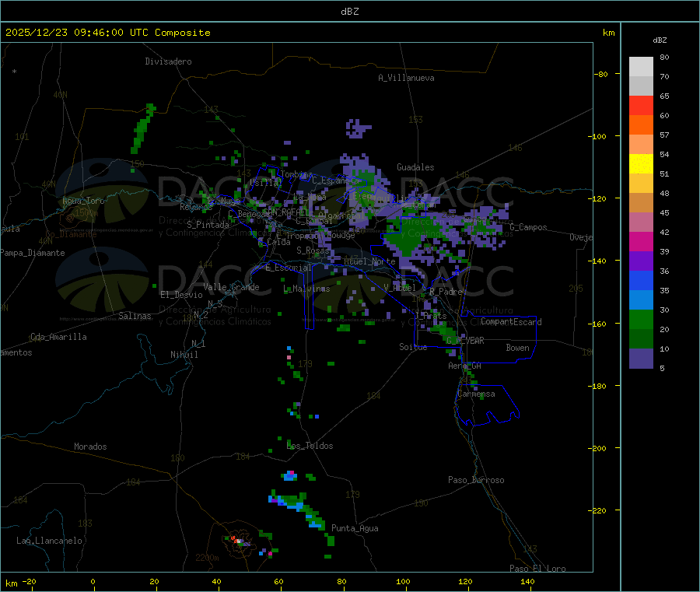Click the E_Escorial map label
The width and height of the screenshot is (700, 592).
289,268
